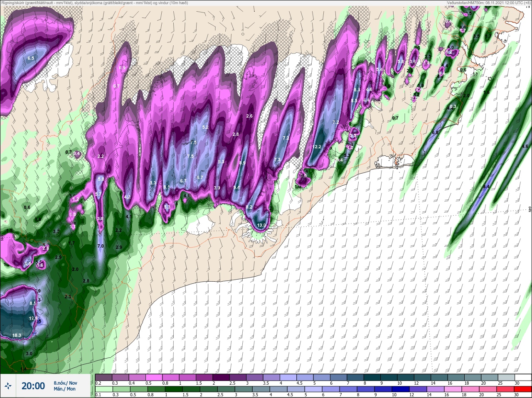Click the 9.4 precipitation value on the map
The width and height of the screenshot is (532, 398).
(x=236, y=188)
